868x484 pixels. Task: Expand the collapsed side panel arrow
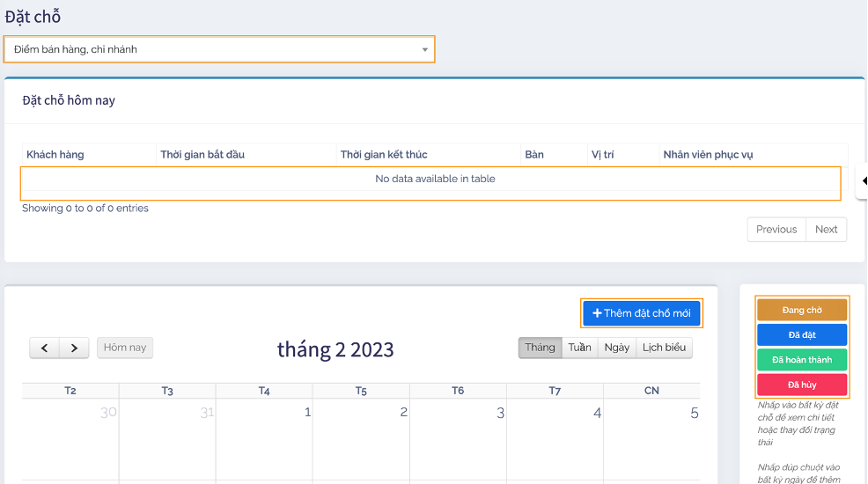point(864,180)
